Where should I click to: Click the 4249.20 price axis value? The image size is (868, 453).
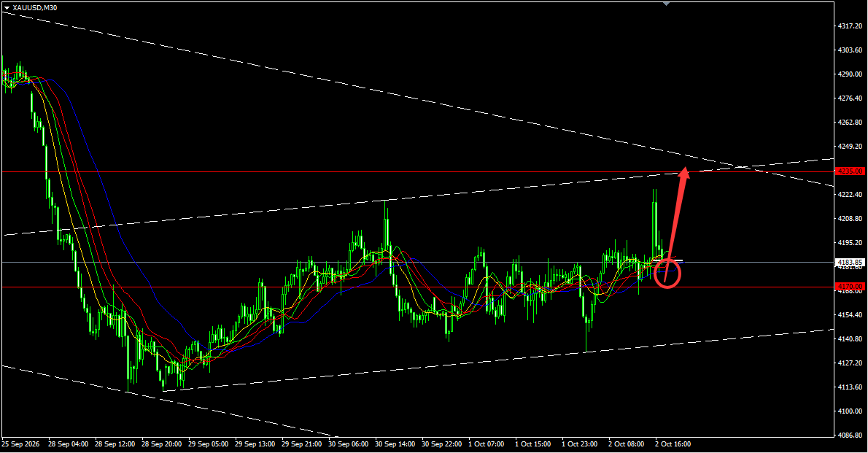click(850, 146)
